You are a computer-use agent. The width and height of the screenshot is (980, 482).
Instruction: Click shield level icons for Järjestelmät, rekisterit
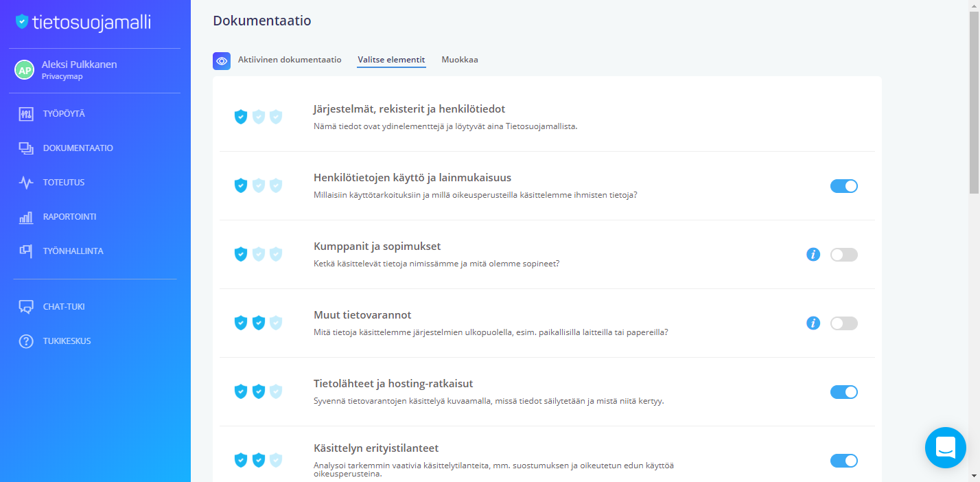click(258, 117)
